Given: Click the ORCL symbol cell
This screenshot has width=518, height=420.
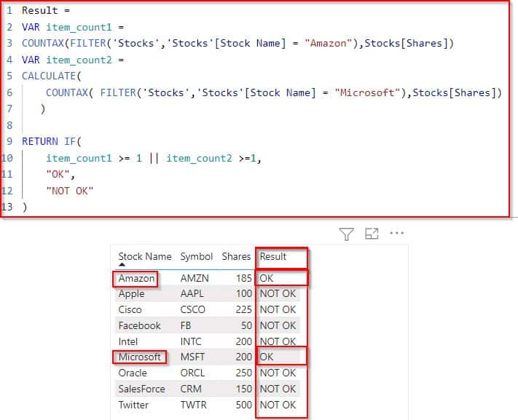Looking at the screenshot, I should coord(192,373).
